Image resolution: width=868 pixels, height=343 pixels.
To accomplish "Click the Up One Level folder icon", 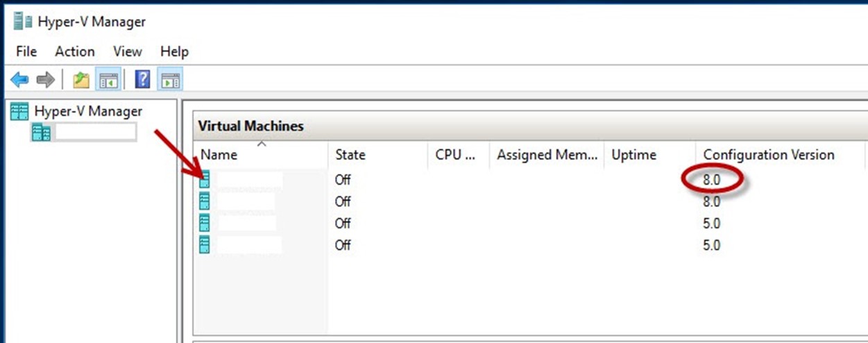I will (81, 80).
